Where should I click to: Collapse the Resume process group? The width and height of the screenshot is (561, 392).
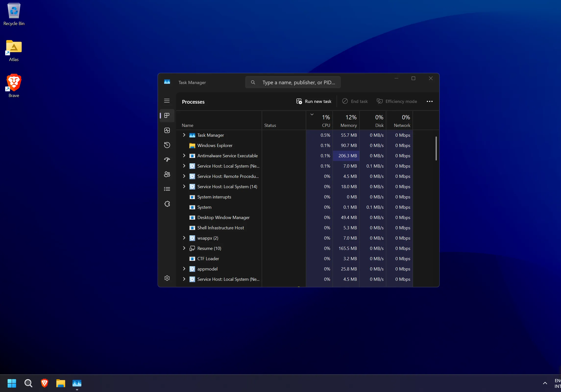[x=184, y=248]
